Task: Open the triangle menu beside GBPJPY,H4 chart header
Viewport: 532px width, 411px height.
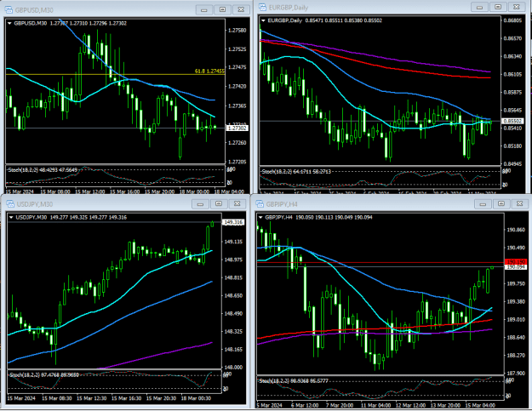Action: tap(260, 217)
